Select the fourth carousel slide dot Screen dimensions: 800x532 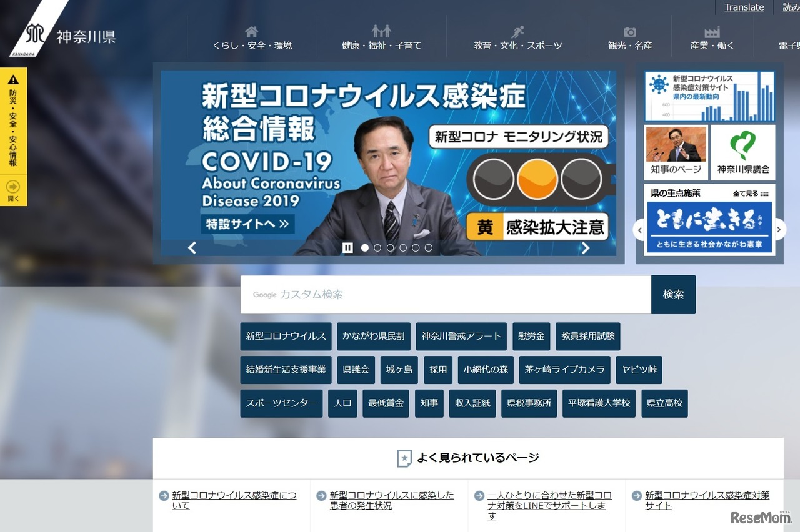tap(403, 248)
